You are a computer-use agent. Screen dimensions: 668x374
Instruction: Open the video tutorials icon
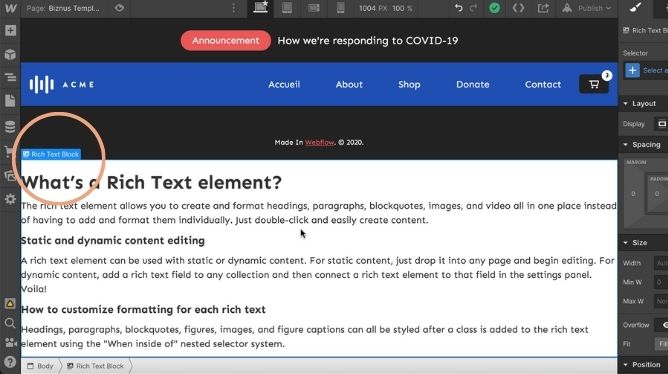coord(10,342)
